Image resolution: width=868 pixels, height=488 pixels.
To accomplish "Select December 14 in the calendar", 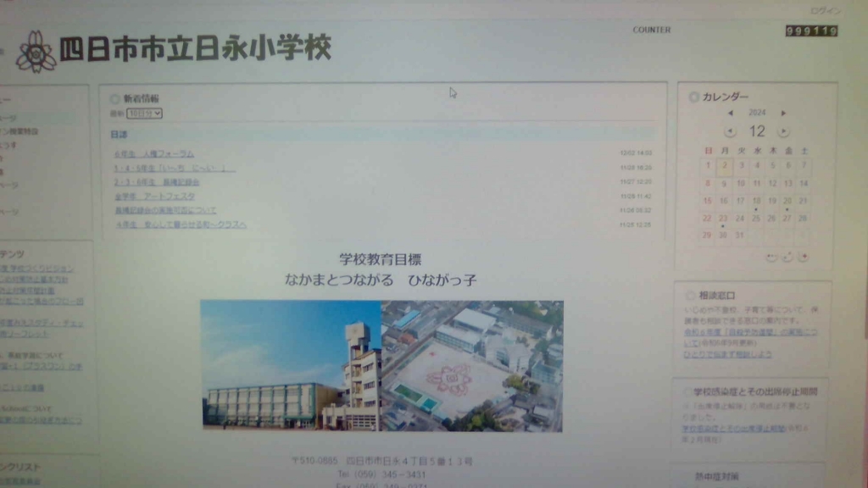I will [x=804, y=184].
